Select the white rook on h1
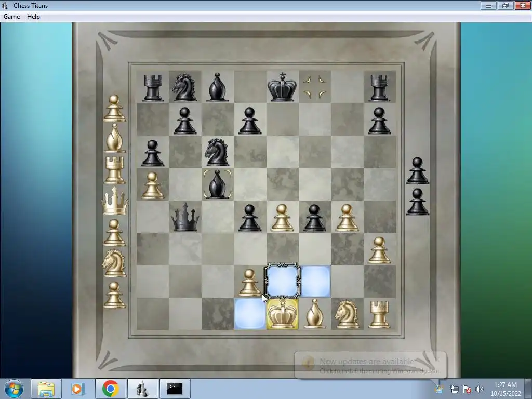Viewport: 532px width, 399px height. pos(379,314)
